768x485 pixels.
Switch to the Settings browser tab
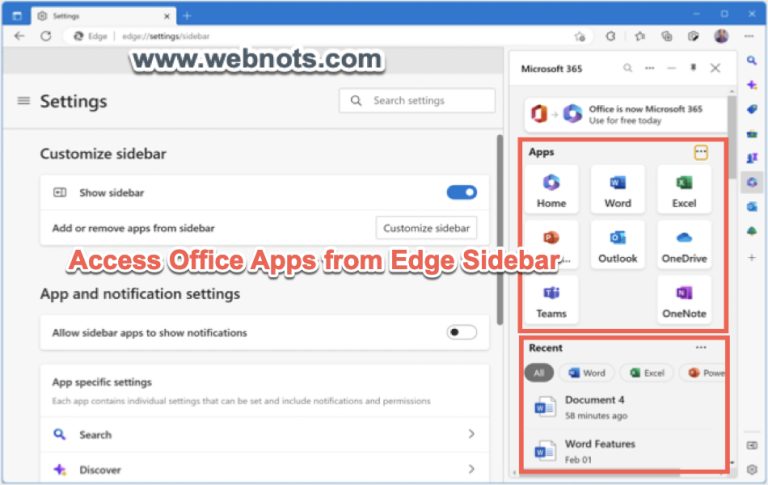(x=104, y=16)
